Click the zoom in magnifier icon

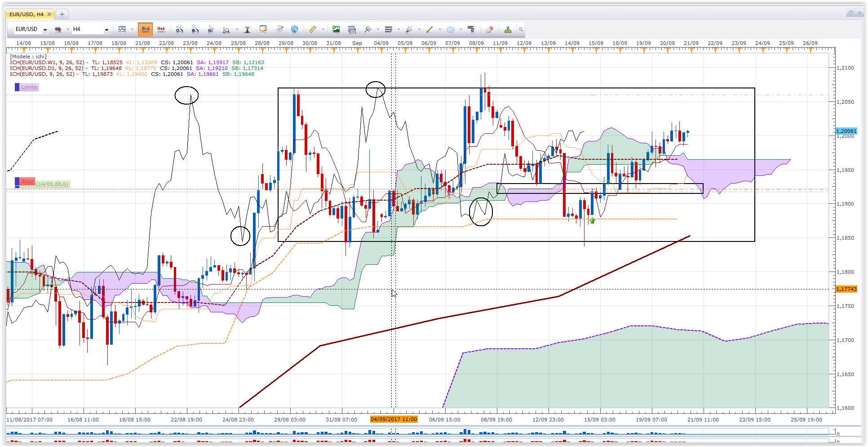click(x=179, y=30)
